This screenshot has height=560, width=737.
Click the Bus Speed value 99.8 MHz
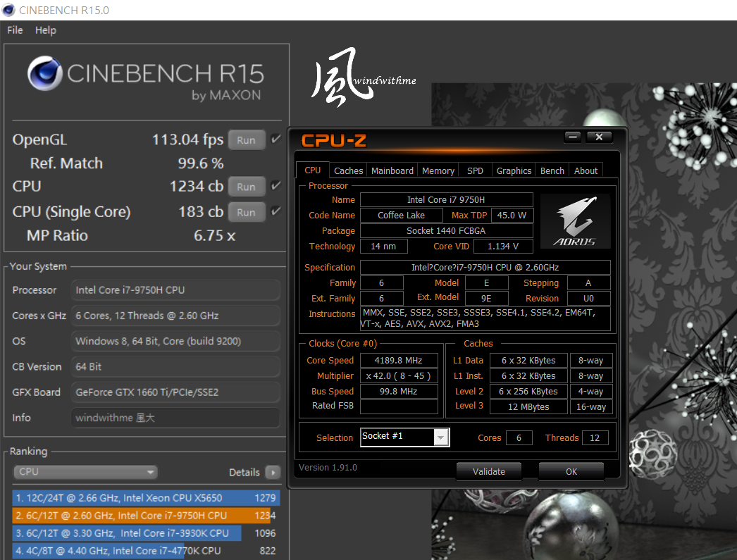pyautogui.click(x=399, y=392)
